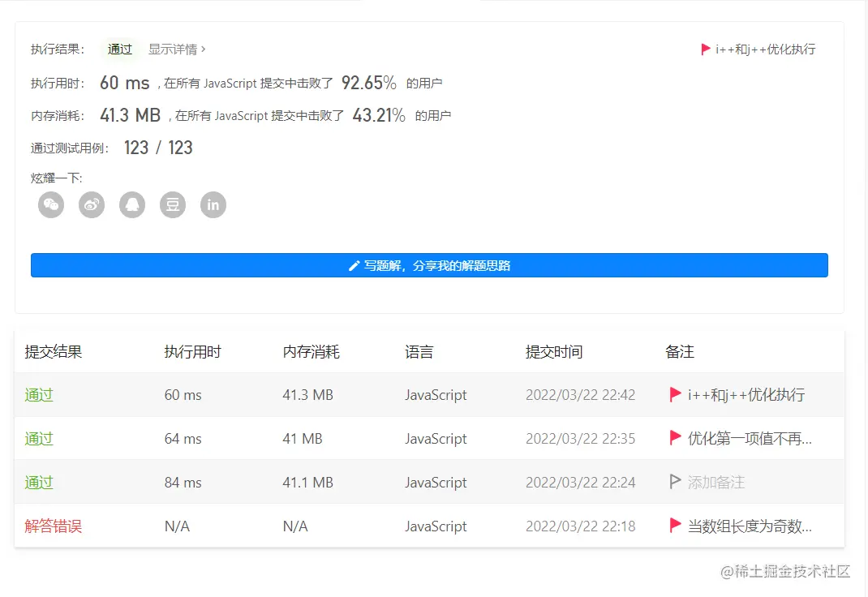The image size is (868, 597).
Task: Open 通过 submission with 64 ms
Action: pos(39,439)
